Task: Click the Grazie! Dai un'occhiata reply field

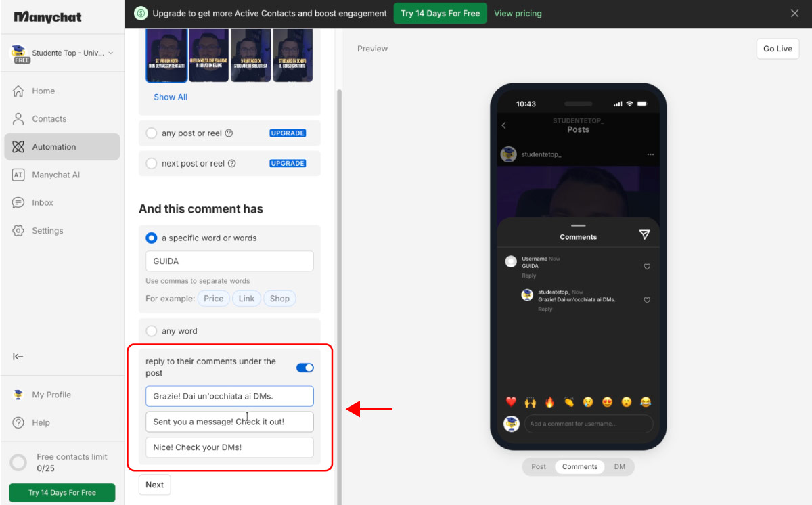Action: 229,396
